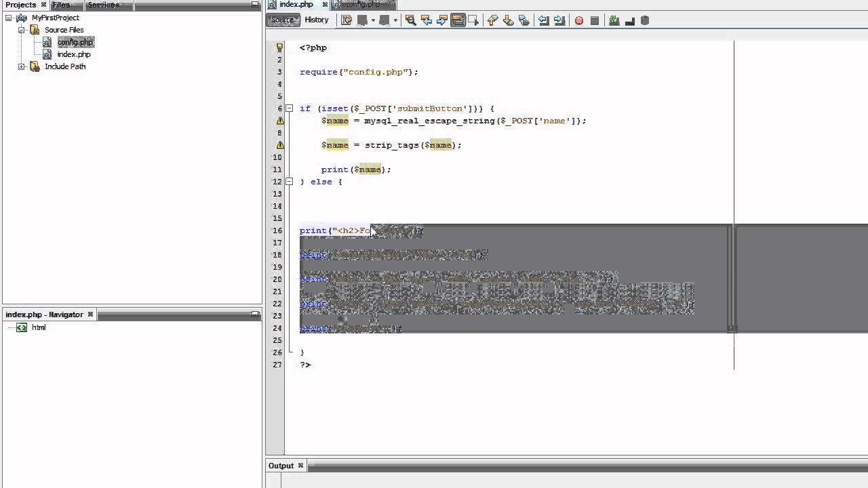Click the Source Files folder icon

pyautogui.click(x=35, y=30)
